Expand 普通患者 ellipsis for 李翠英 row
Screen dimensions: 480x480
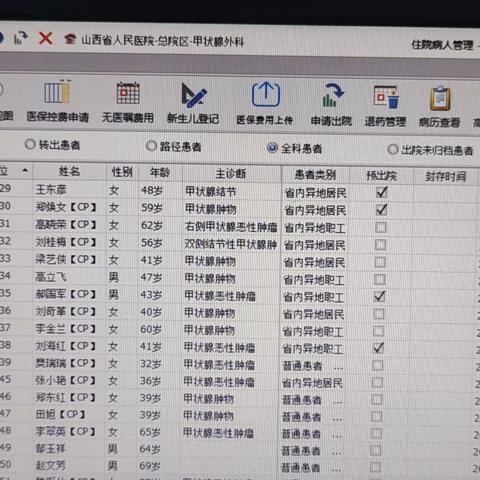tap(337, 436)
